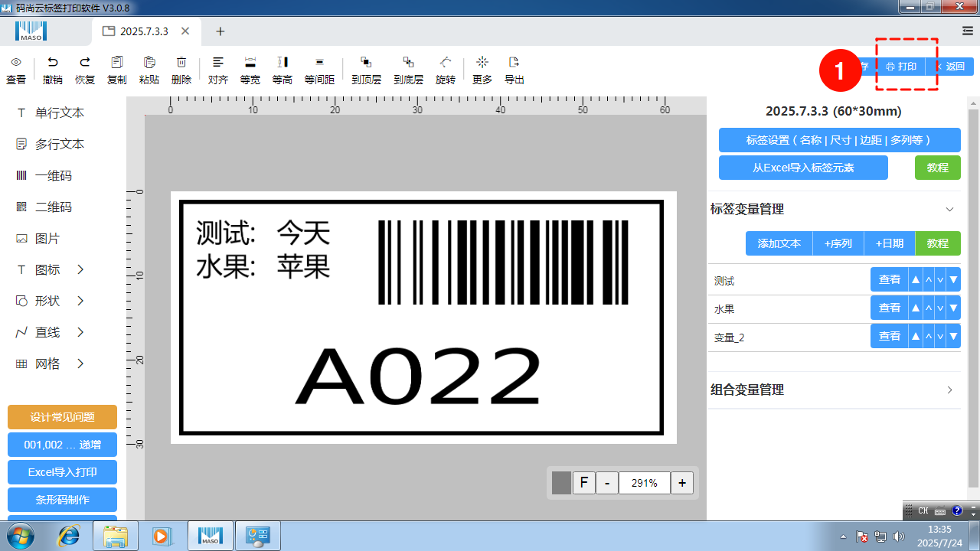Screen dimensions: 980x551
Task: Click the 001,002 … 递增 button
Action: [x=62, y=445]
